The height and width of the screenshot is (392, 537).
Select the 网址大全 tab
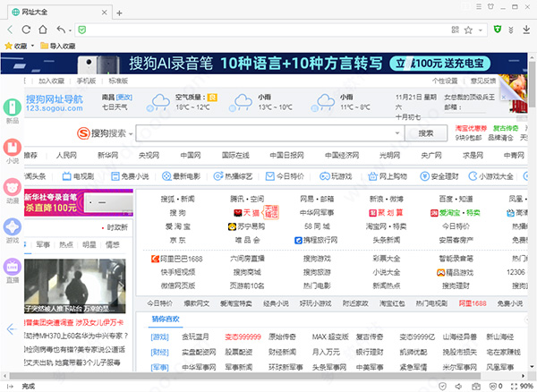59,13
